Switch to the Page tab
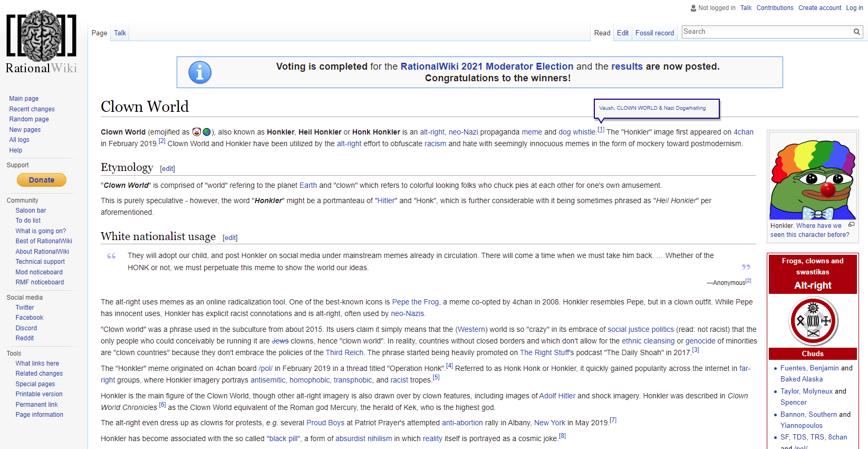Viewport: 868px width, 449px height. click(99, 33)
